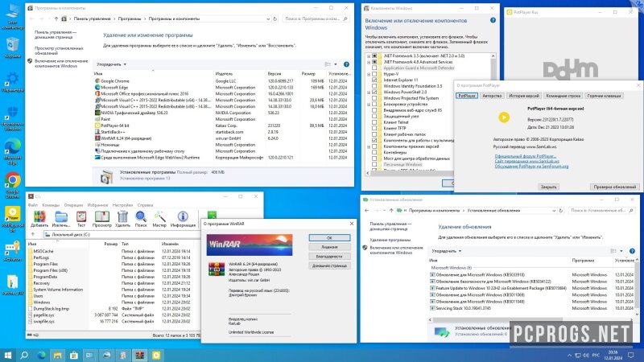Enable the Hyper-V feature checkbox

(374, 74)
